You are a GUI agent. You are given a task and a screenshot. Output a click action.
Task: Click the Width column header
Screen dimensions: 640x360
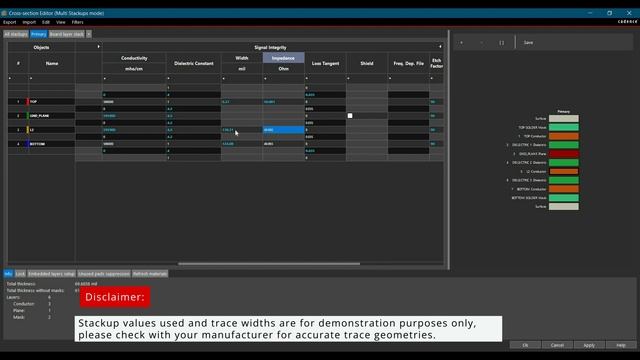(242, 58)
